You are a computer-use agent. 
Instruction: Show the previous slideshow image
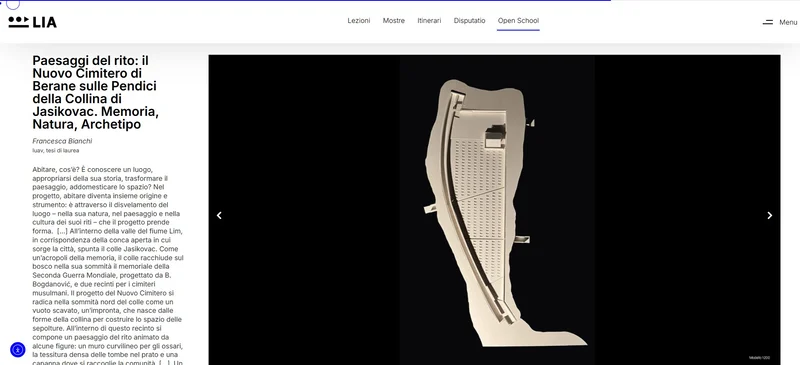click(x=219, y=215)
